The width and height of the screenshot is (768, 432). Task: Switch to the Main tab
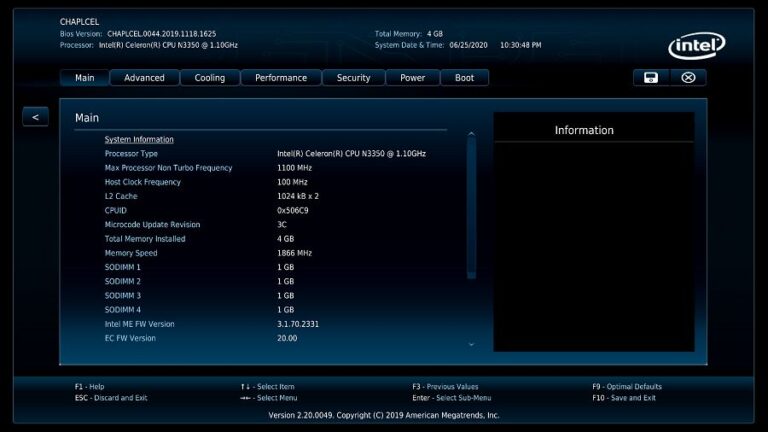[x=84, y=78]
